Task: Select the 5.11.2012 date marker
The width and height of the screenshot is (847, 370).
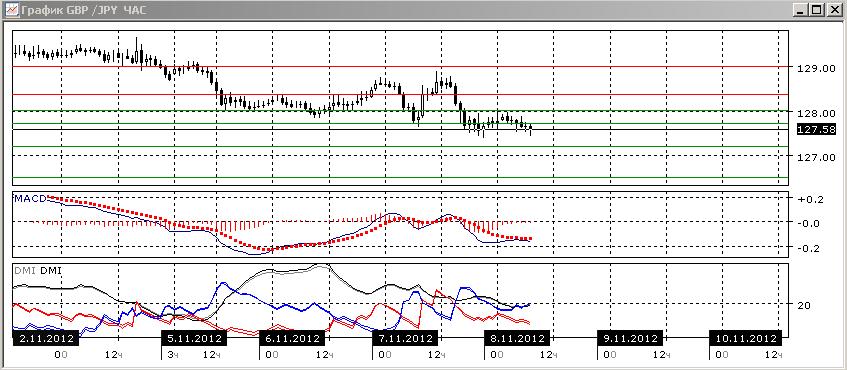Action: click(x=195, y=339)
